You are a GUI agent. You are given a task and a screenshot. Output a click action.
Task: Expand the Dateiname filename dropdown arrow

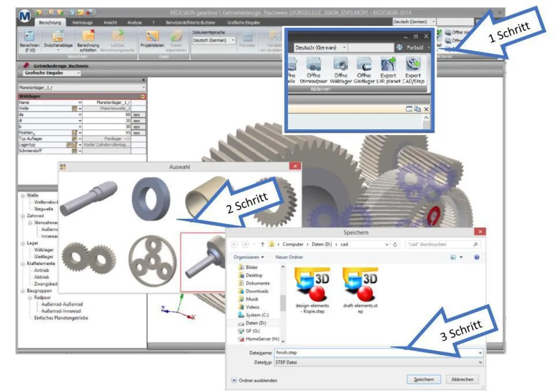tap(480, 352)
